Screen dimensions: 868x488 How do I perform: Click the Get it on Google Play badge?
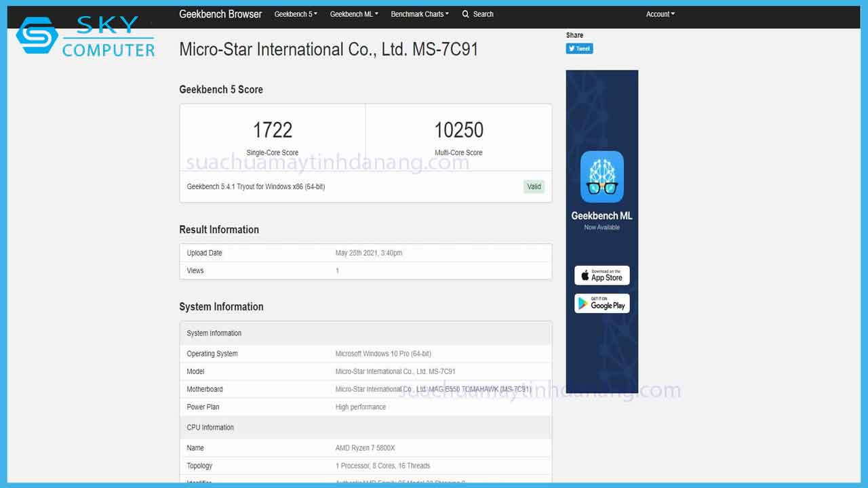(x=602, y=303)
